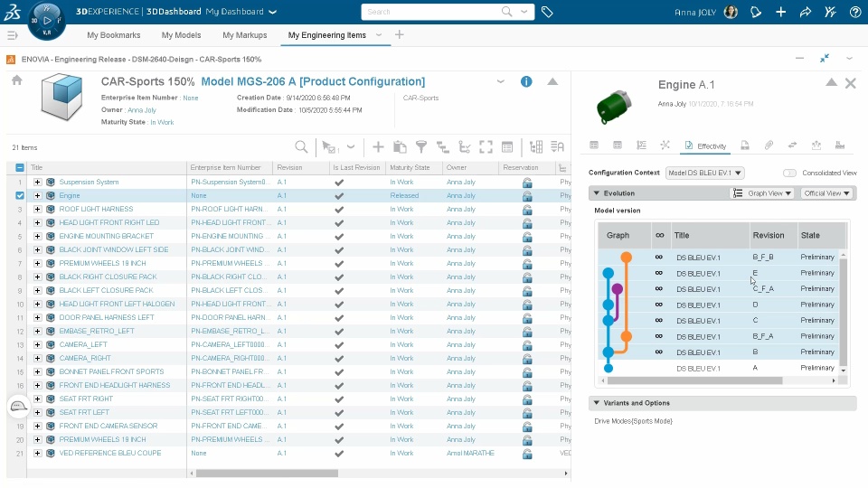
Task: Click the tree columns icon in list toolbar
Action: click(536, 146)
